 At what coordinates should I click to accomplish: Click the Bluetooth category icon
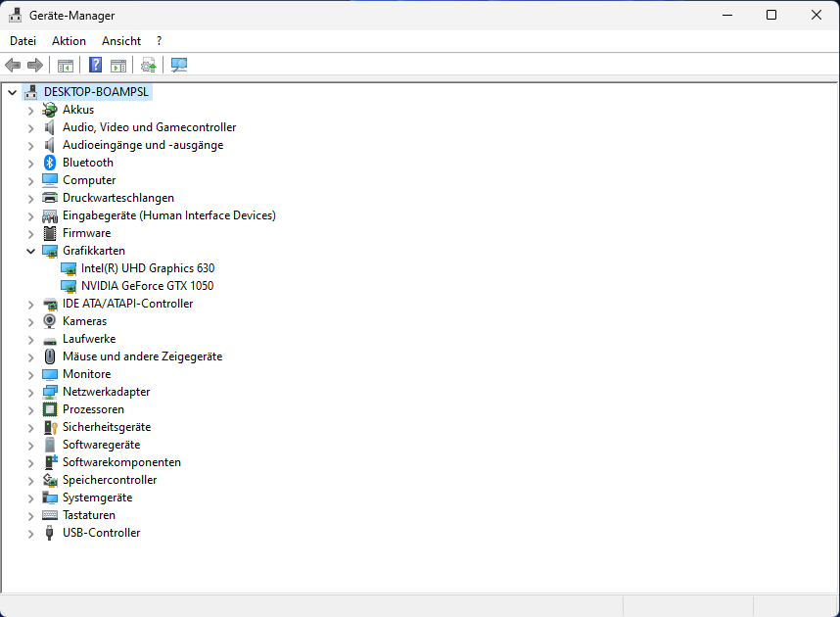(49, 162)
